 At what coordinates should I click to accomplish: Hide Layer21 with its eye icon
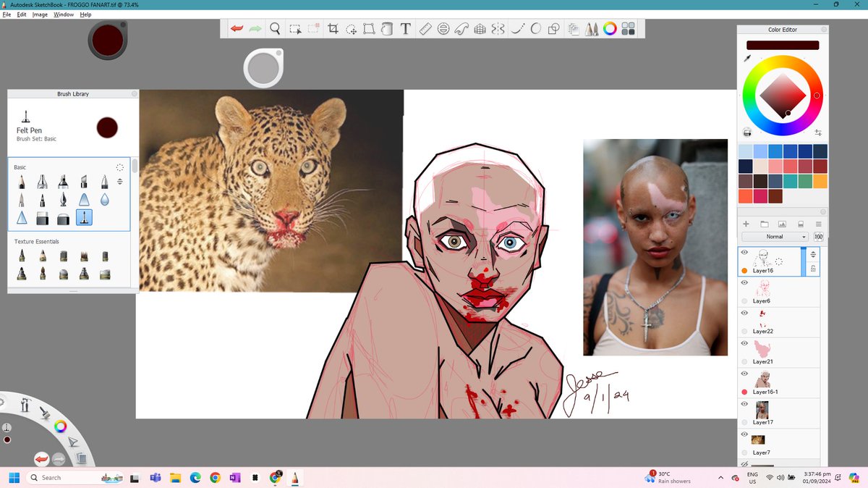pos(744,344)
